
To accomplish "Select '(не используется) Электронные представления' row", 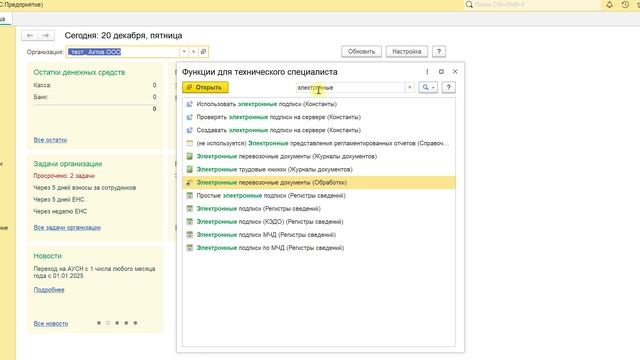I will pyautogui.click(x=319, y=143).
